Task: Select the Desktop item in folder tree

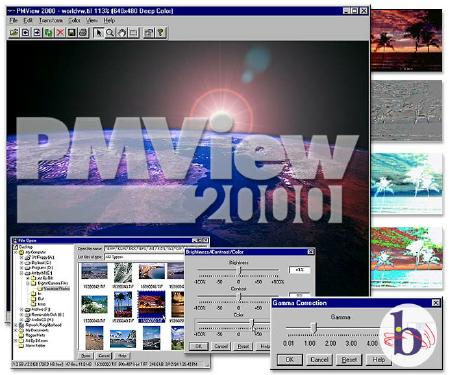Action: [x=23, y=247]
